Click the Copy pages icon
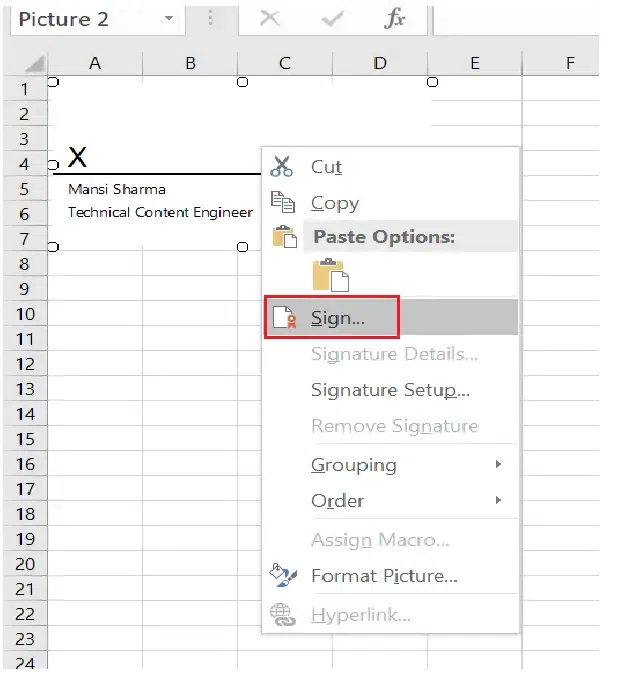Image resolution: width=617 pixels, height=681 pixels. pyautogui.click(x=283, y=203)
